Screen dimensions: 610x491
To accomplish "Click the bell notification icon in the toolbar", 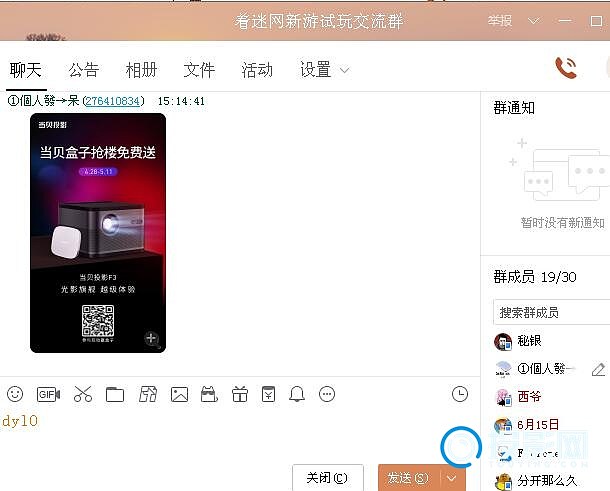I will (x=297, y=394).
